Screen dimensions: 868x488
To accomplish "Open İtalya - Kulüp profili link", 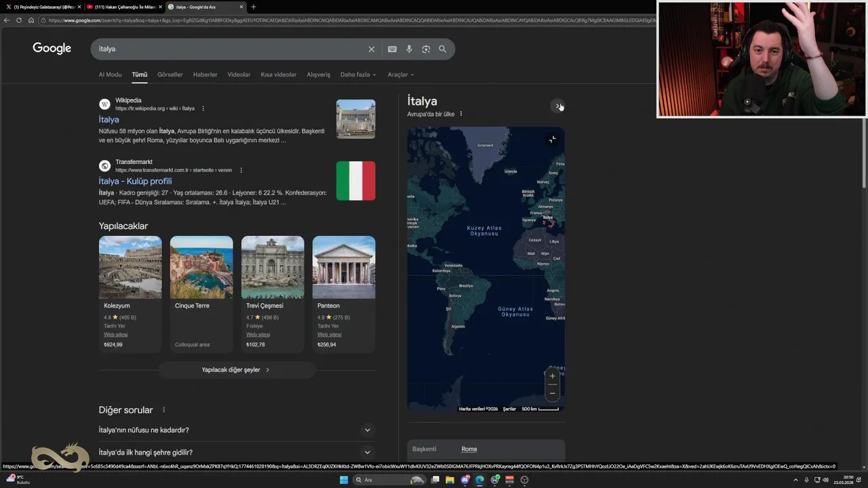I will click(x=135, y=181).
